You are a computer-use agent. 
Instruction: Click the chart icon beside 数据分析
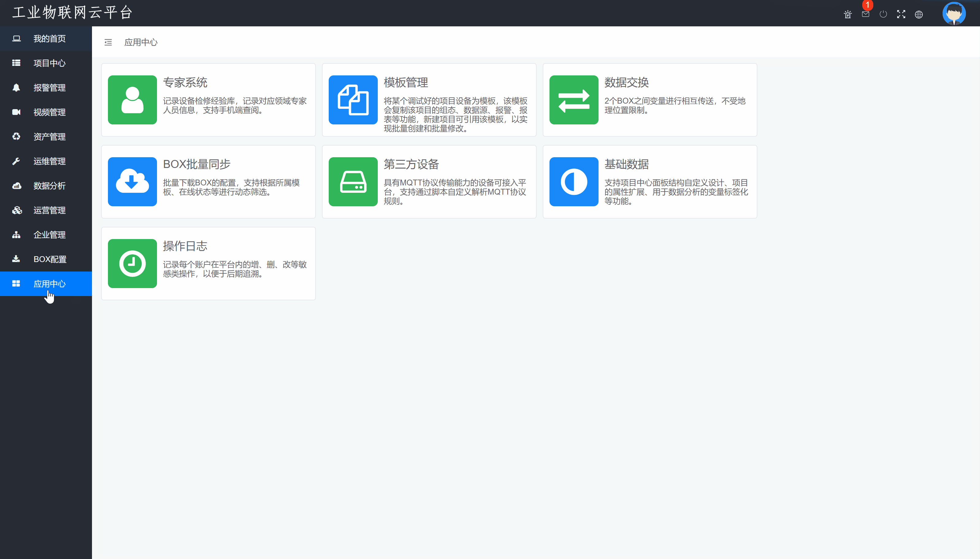pyautogui.click(x=17, y=186)
